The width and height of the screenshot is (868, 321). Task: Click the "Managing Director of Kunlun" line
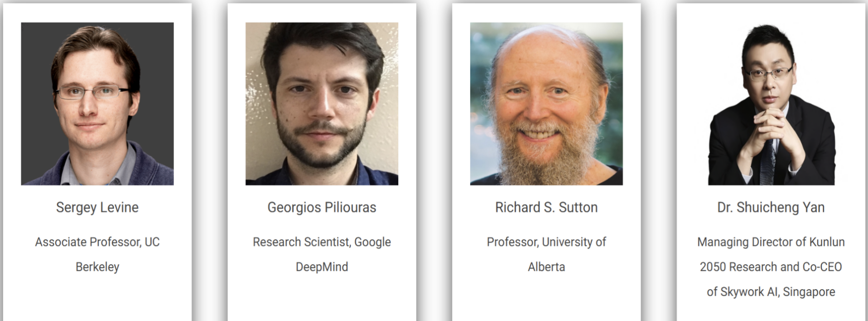pyautogui.click(x=771, y=242)
